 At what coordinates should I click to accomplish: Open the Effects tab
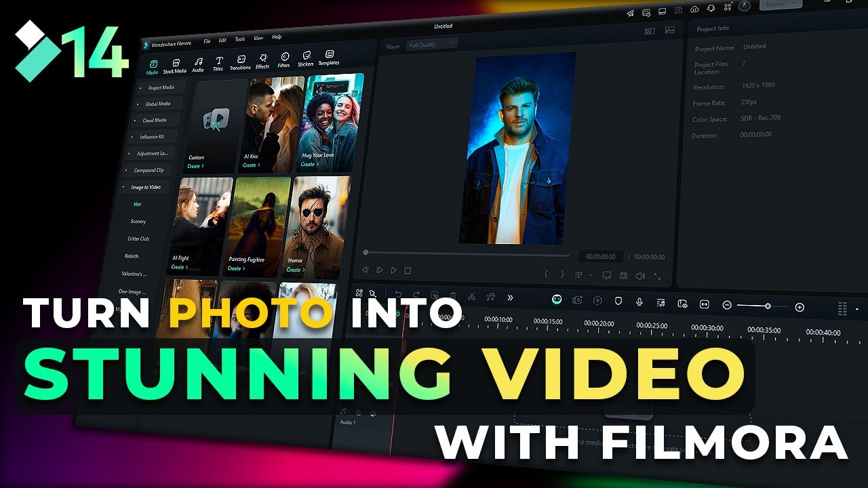click(x=263, y=62)
